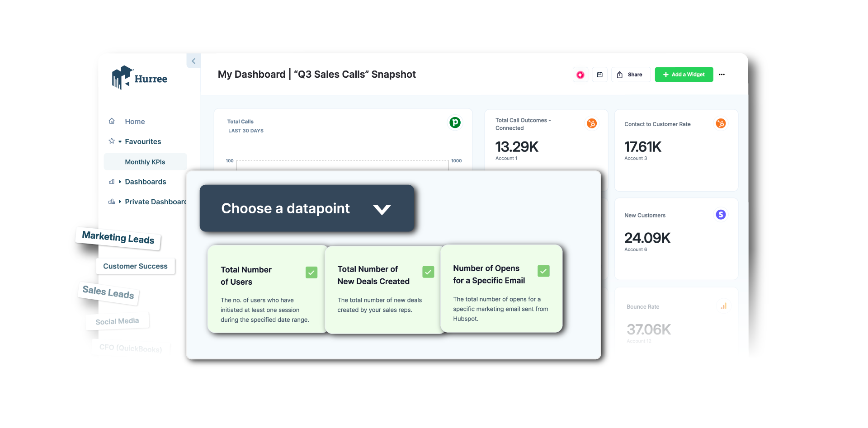Click the 17.61K value
Screen dimensions: 868x428
[x=642, y=147]
